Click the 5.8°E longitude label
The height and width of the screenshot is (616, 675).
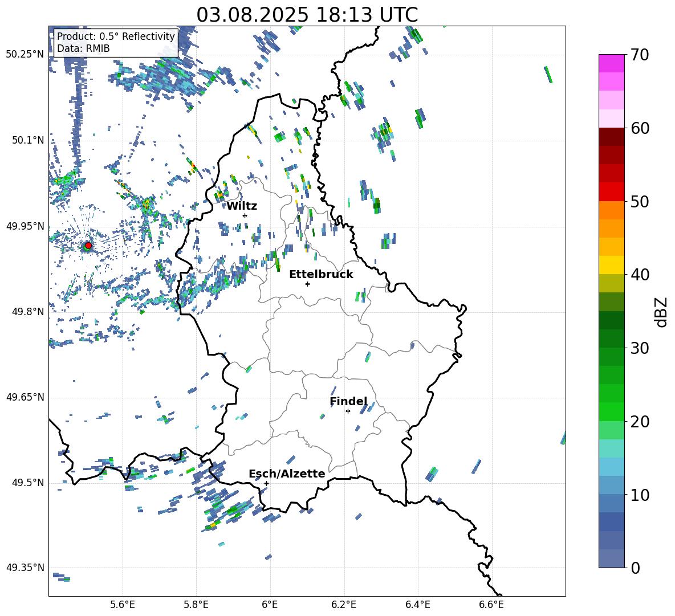click(196, 605)
